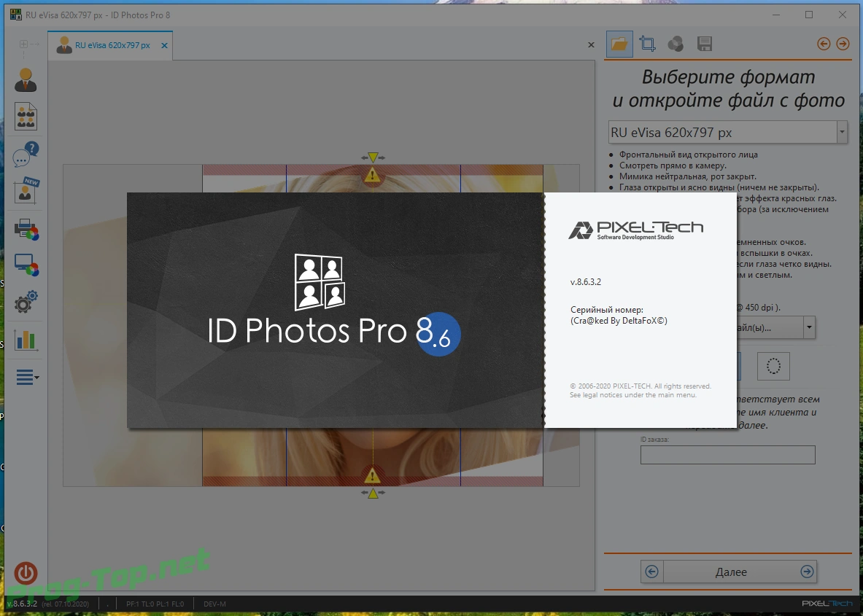Click the red power exit button

pyautogui.click(x=26, y=573)
